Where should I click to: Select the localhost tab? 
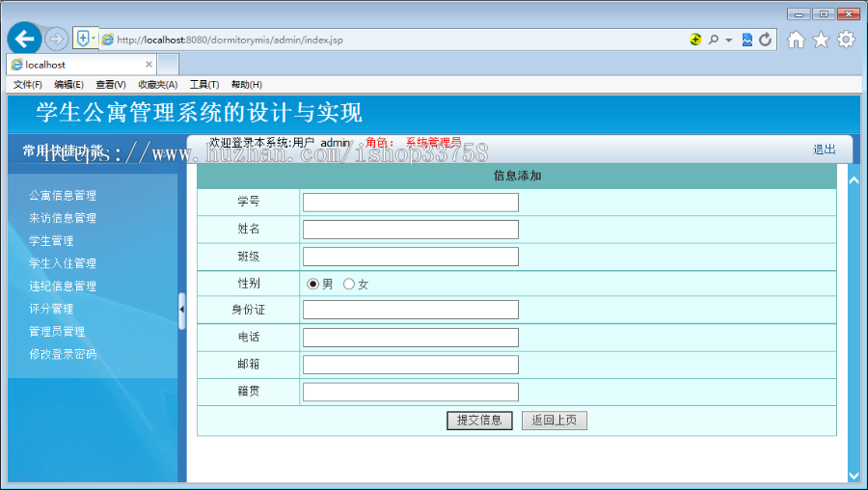(x=82, y=65)
